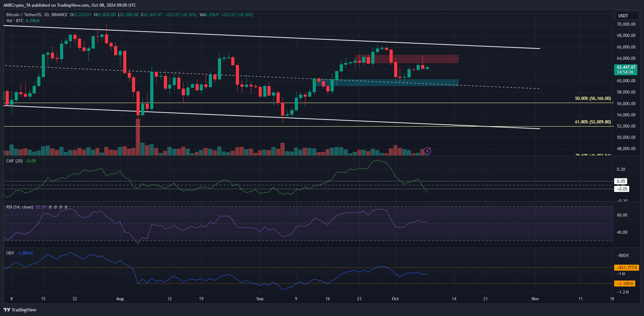This screenshot has height=316, width=644.
Task: Click the purple lightning event icon
Action: [427, 151]
